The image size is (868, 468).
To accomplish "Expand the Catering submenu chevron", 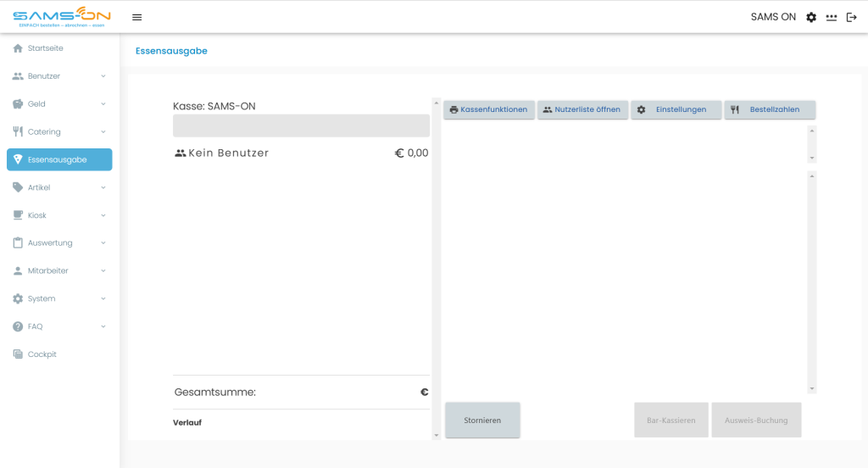I will coord(103,131).
